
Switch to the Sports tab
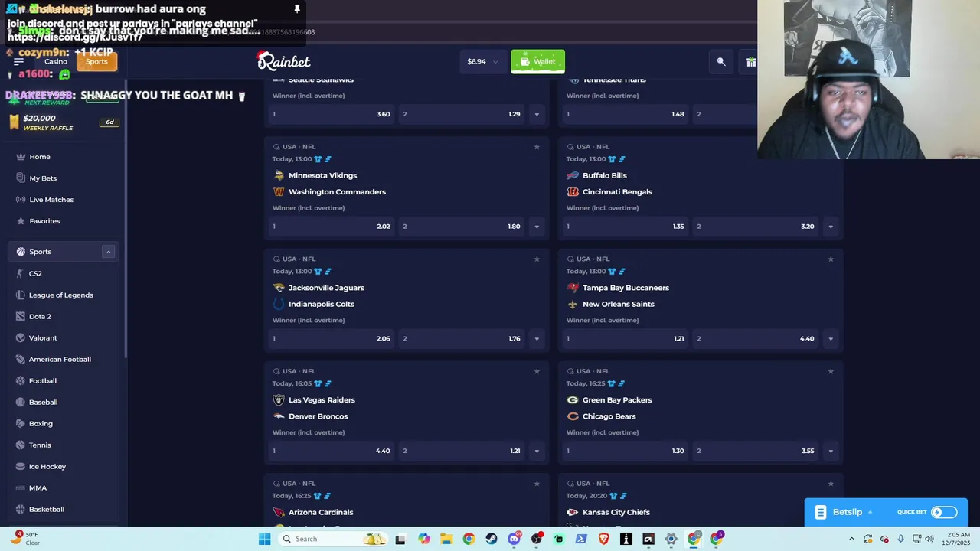click(96, 62)
